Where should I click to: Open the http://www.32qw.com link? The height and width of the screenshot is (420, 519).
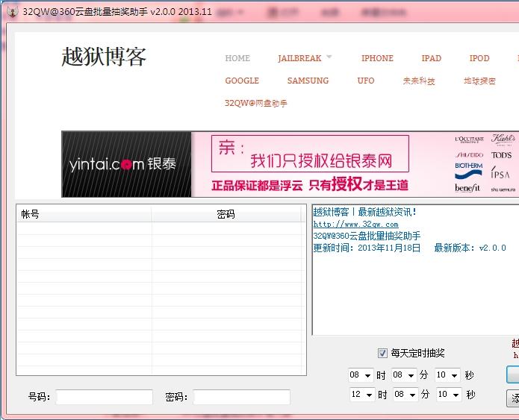coord(355,224)
